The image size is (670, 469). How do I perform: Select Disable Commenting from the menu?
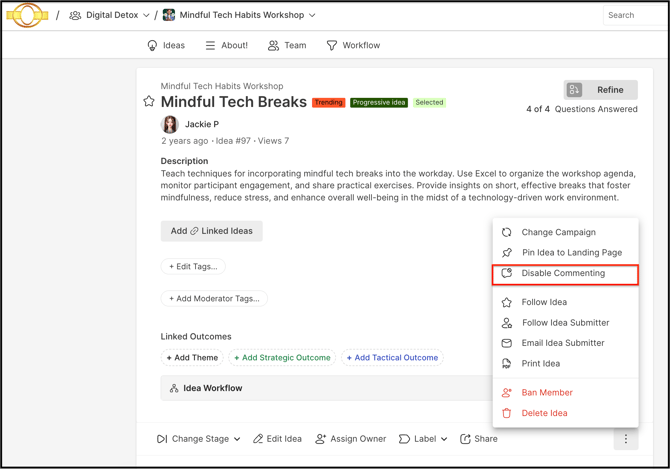565,274
